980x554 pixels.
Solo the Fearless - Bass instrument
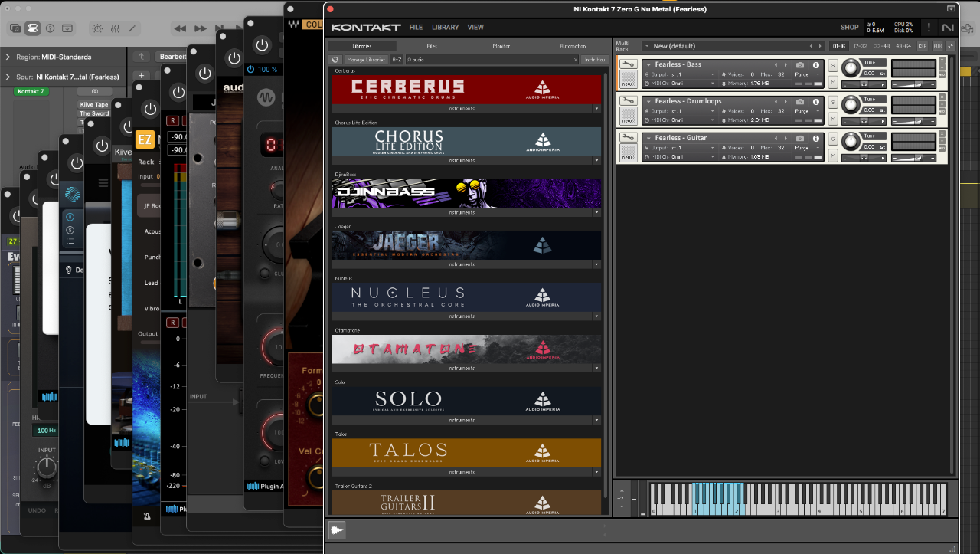pyautogui.click(x=833, y=66)
